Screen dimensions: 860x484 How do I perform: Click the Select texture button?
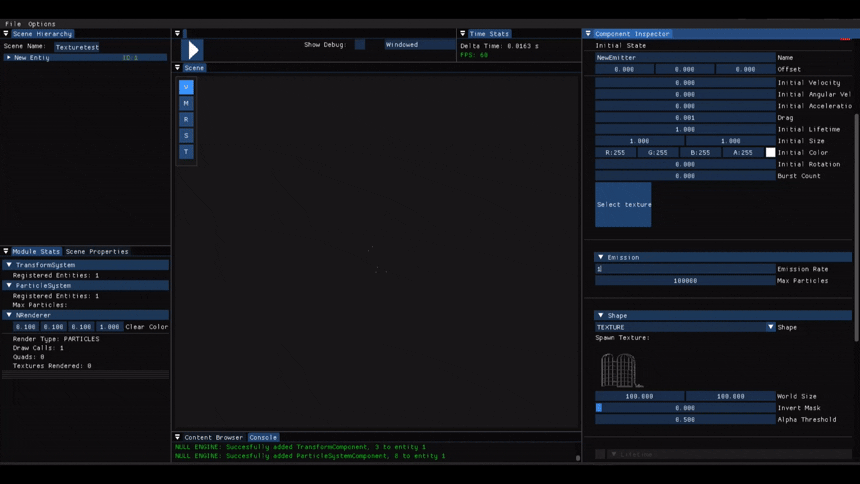pyautogui.click(x=624, y=205)
